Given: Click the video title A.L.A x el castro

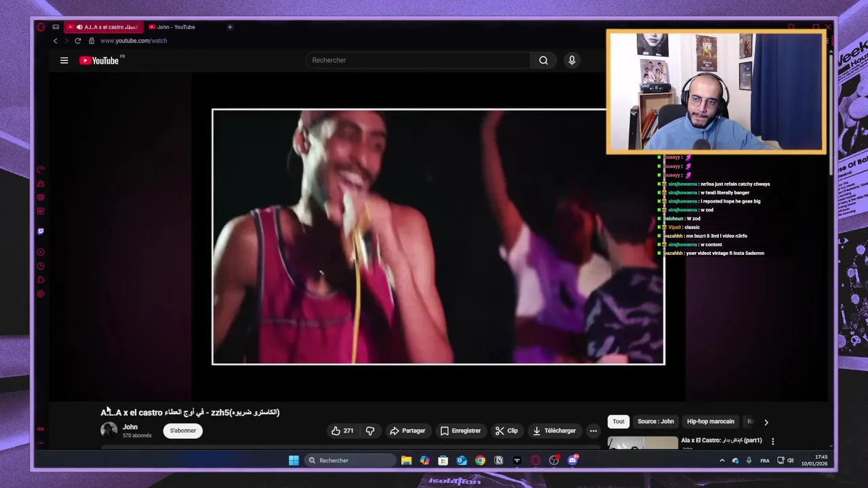Looking at the screenshot, I should point(190,412).
